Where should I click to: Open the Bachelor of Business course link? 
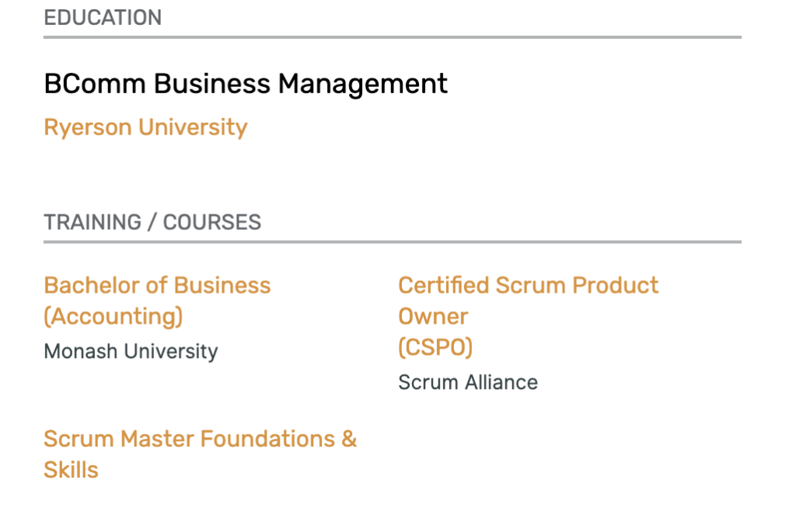tap(157, 286)
